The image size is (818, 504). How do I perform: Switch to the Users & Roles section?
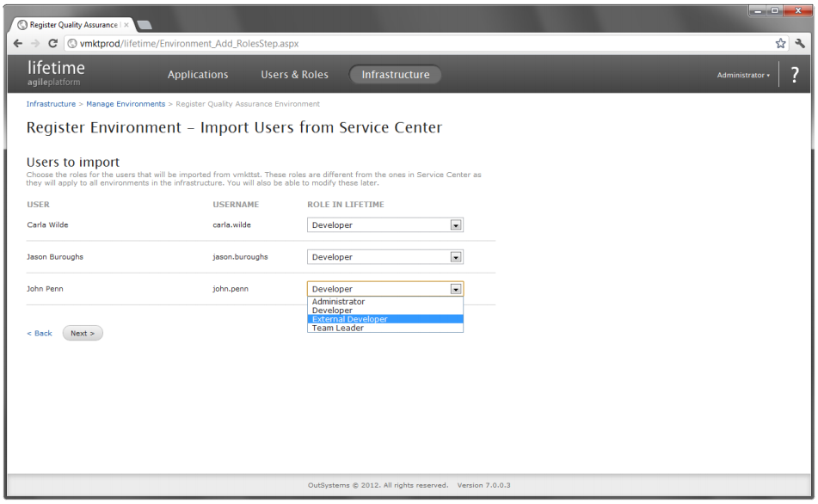[294, 75]
